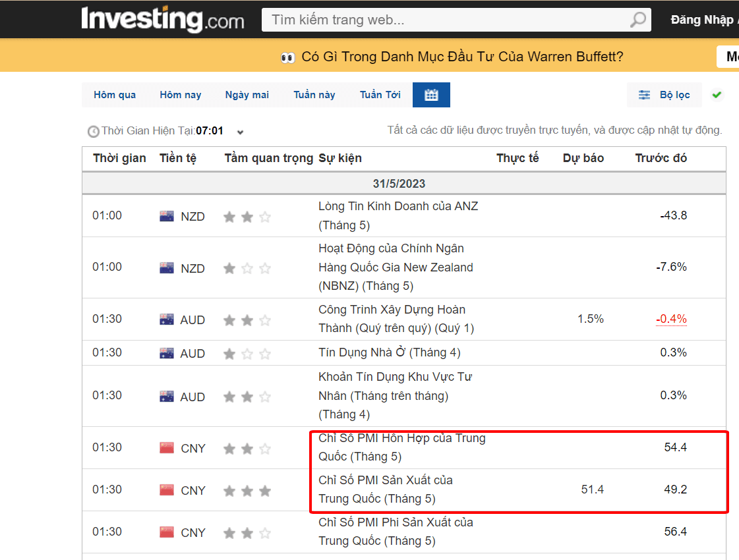Open Tín Dụng Nhà Ở event
Viewport: 739px width, 560px height.
click(390, 352)
